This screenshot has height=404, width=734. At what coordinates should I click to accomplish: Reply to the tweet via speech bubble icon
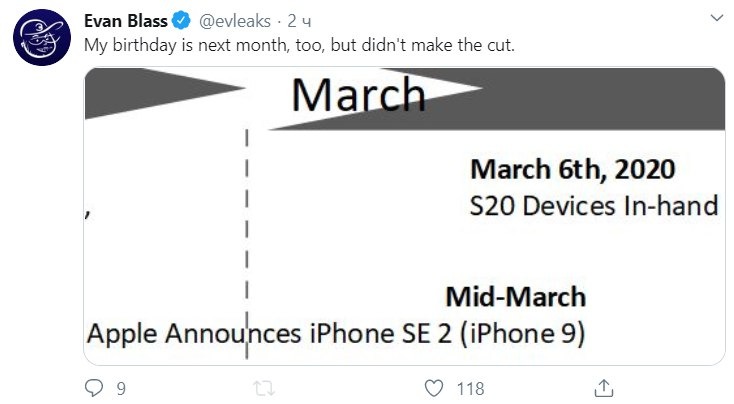pos(94,387)
